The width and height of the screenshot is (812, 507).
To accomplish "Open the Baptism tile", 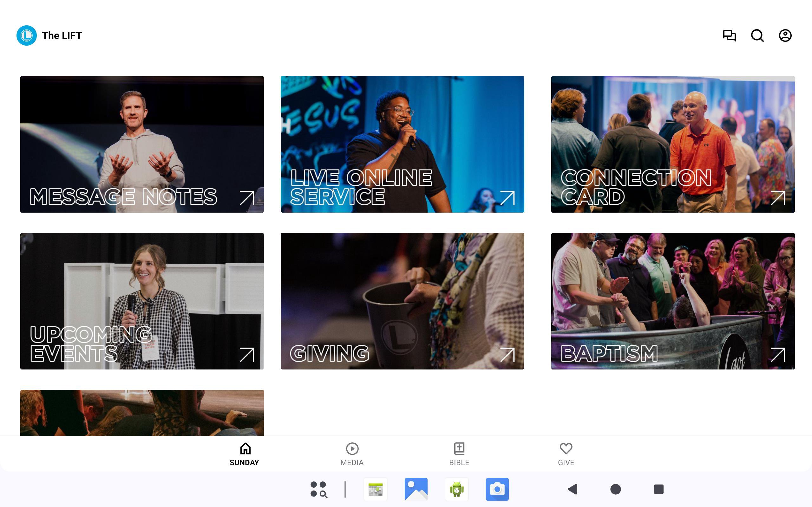I will click(672, 301).
